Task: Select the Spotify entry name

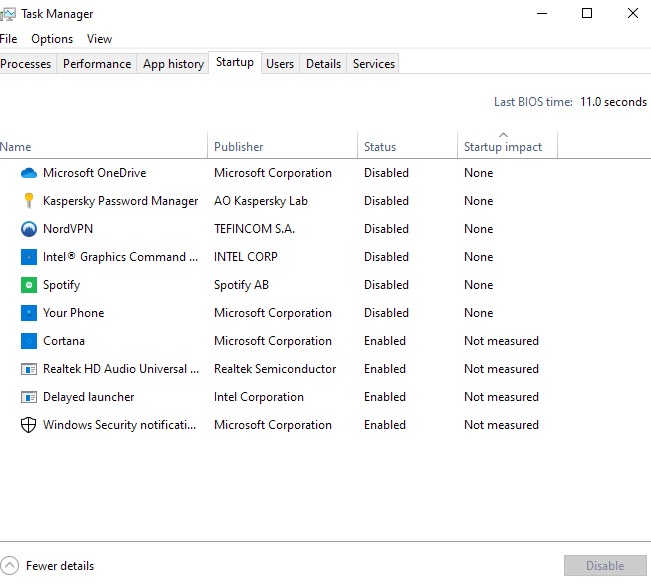Action: click(x=61, y=285)
